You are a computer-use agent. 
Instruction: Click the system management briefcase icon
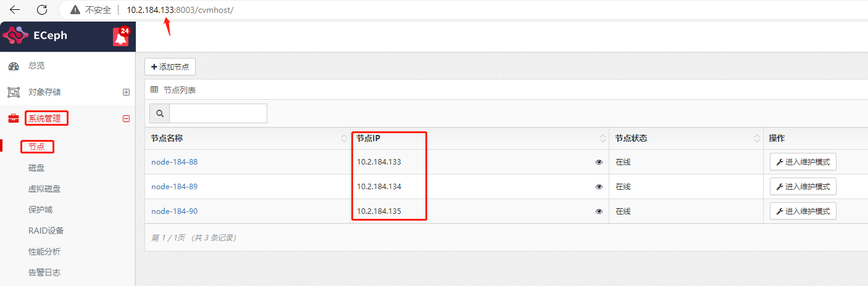coord(14,118)
